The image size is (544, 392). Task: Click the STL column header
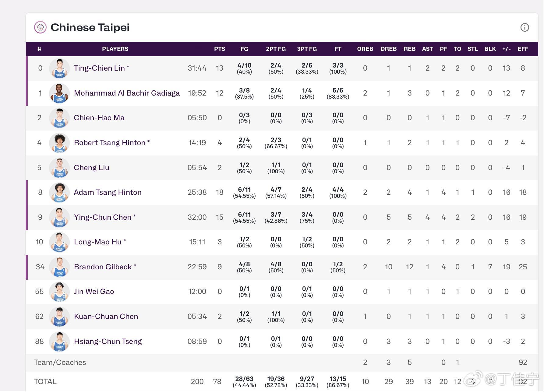473,49
